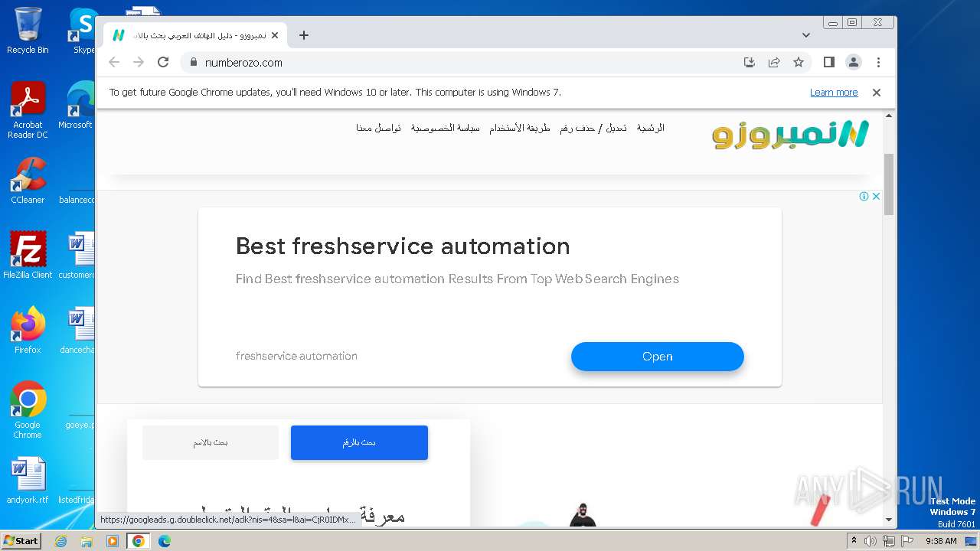Image resolution: width=980 pixels, height=551 pixels.
Task: Click the نمبروزو site logo
Action: 791,135
